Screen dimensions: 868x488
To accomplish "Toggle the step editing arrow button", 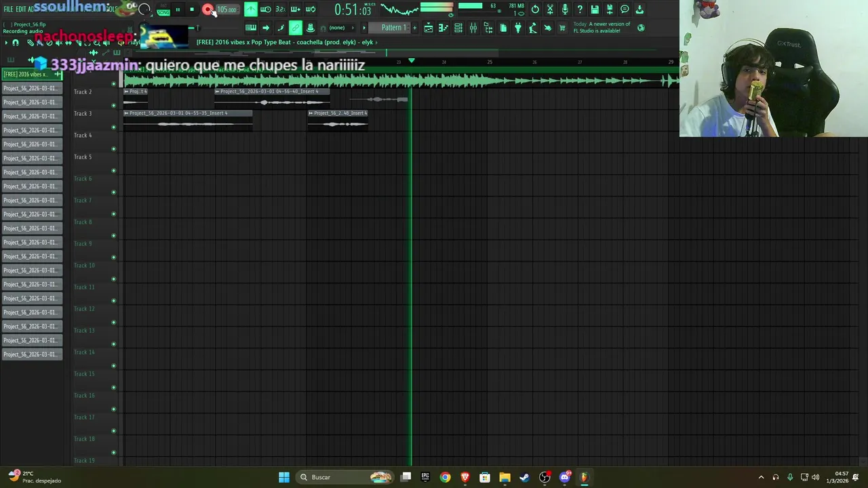I will (266, 28).
